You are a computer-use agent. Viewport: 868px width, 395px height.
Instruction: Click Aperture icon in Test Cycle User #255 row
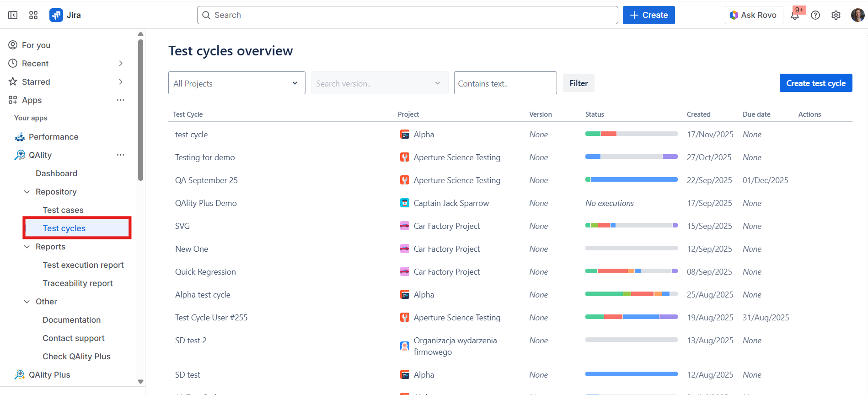point(405,317)
